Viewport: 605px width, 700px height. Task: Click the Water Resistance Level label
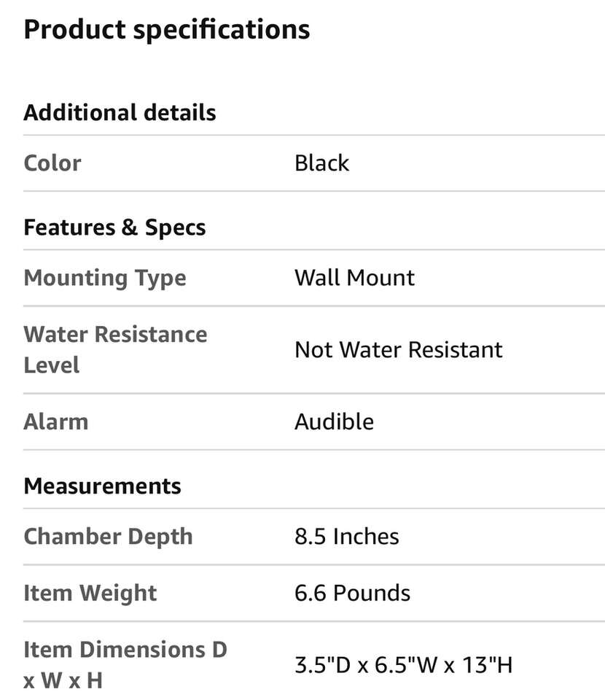click(x=115, y=349)
